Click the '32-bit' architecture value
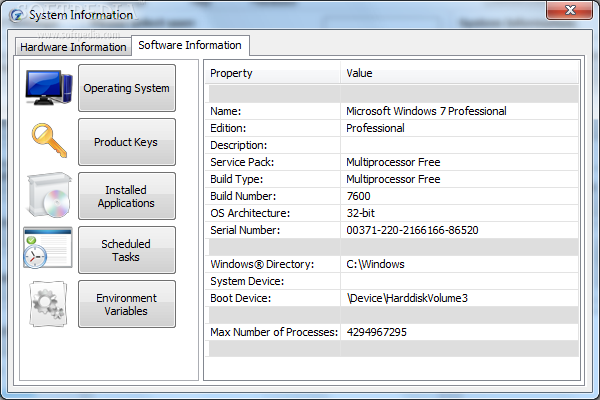 (x=360, y=213)
